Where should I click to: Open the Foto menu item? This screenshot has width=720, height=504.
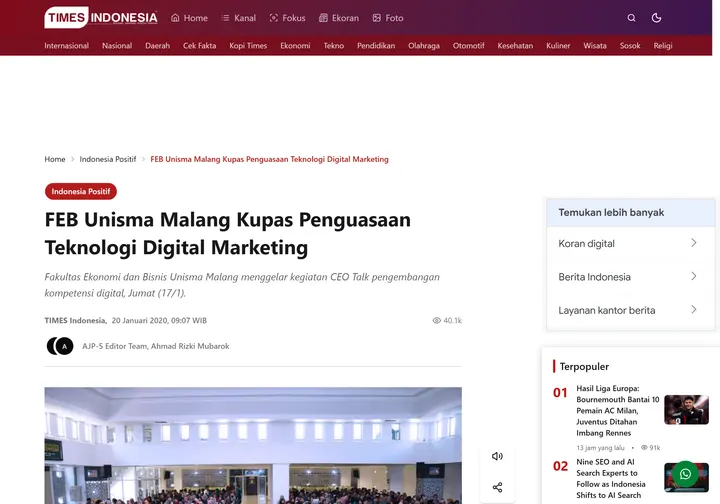tap(388, 18)
